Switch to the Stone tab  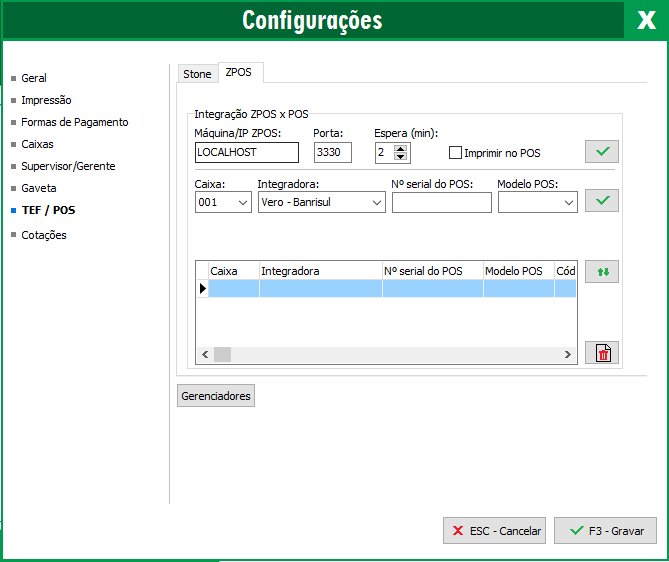tap(197, 74)
